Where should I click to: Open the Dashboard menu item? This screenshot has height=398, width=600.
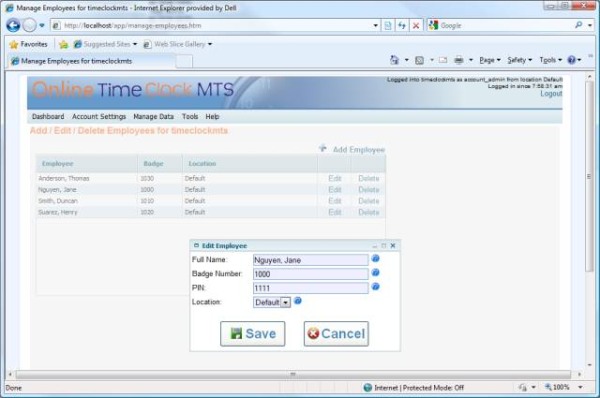(x=48, y=117)
